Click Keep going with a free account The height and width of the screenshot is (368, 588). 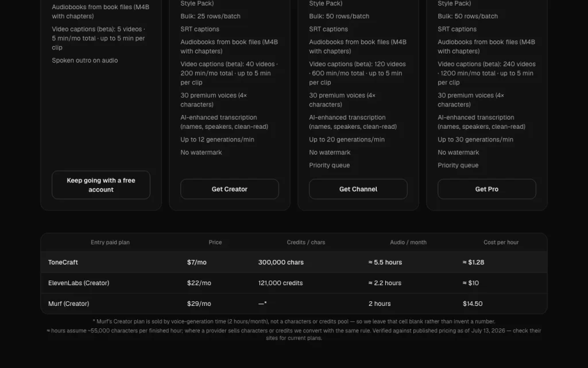pos(101,185)
